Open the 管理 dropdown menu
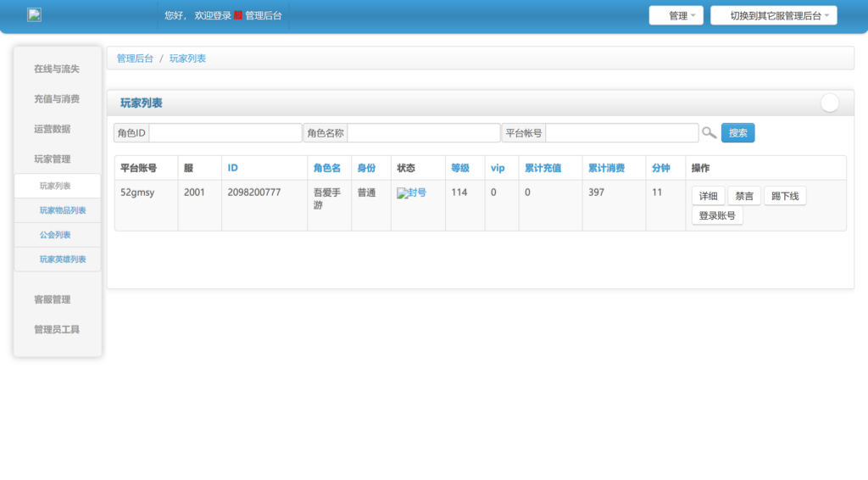 pos(676,16)
